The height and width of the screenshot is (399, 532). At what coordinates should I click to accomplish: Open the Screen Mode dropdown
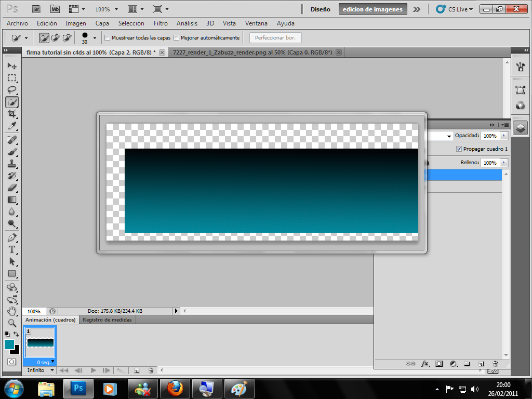coord(161,9)
